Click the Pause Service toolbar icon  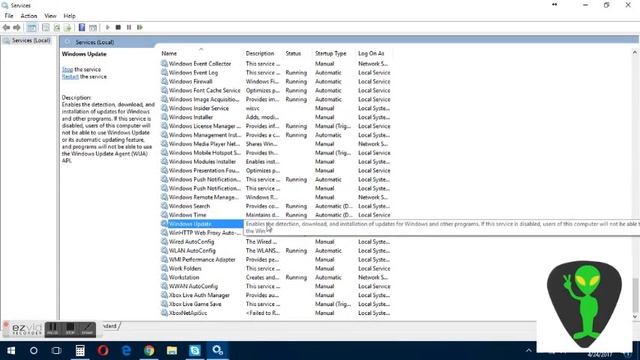tap(129, 27)
